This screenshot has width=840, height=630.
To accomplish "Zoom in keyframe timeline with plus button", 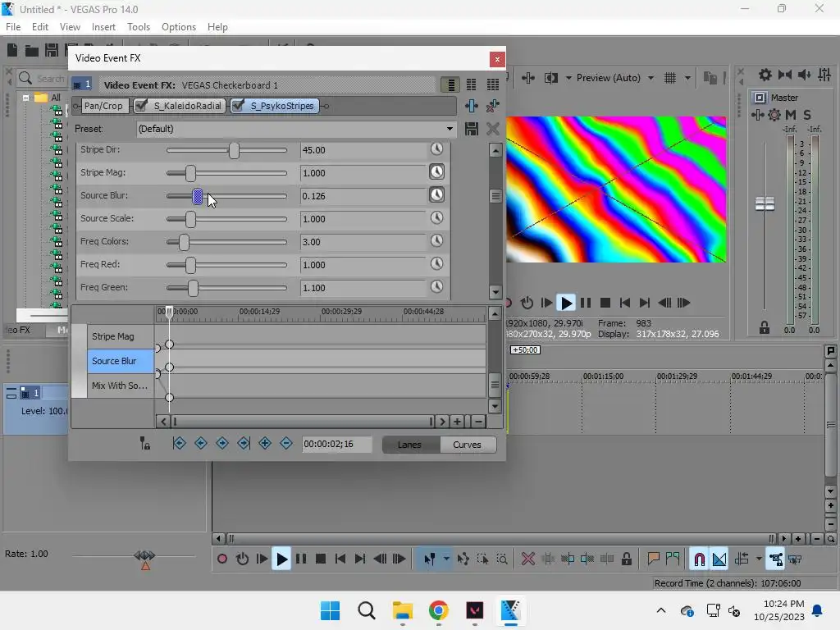I will (458, 422).
